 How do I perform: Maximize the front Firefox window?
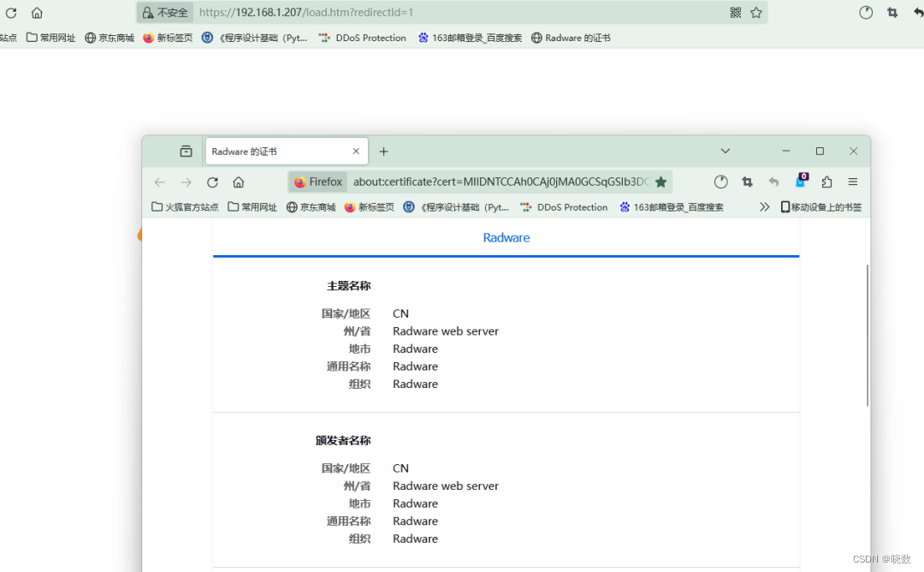[820, 151]
